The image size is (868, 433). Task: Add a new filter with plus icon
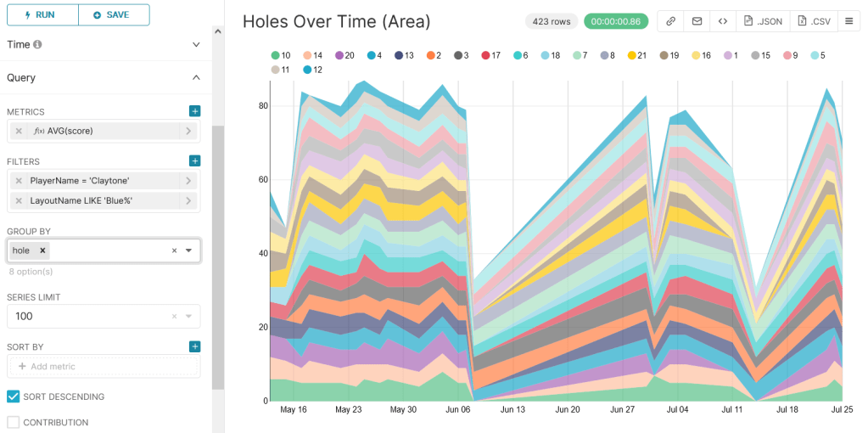point(194,160)
